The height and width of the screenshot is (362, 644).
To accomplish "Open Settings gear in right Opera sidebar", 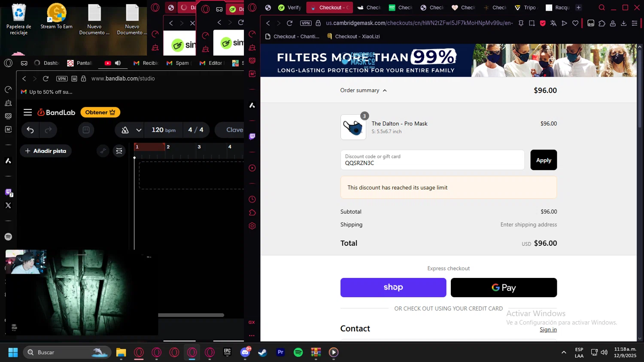I will click(x=252, y=226).
